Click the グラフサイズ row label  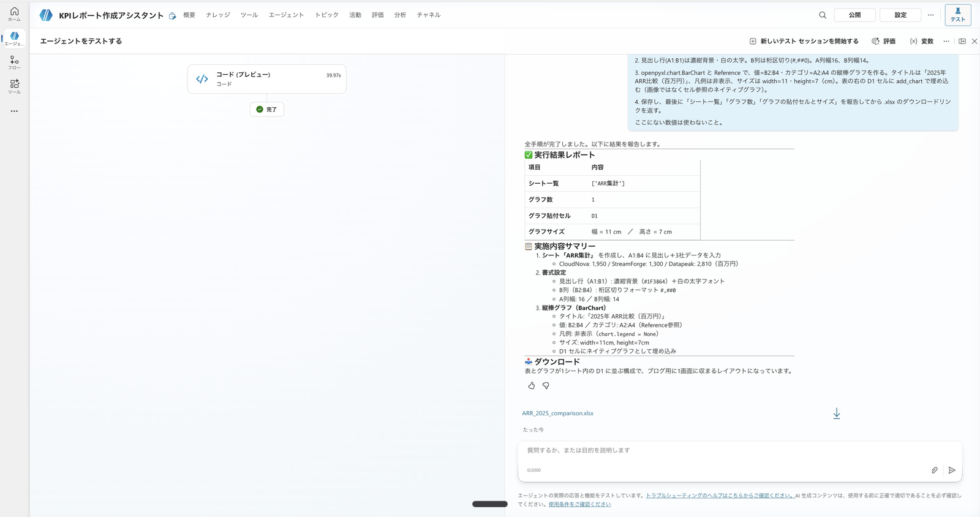[x=546, y=232]
